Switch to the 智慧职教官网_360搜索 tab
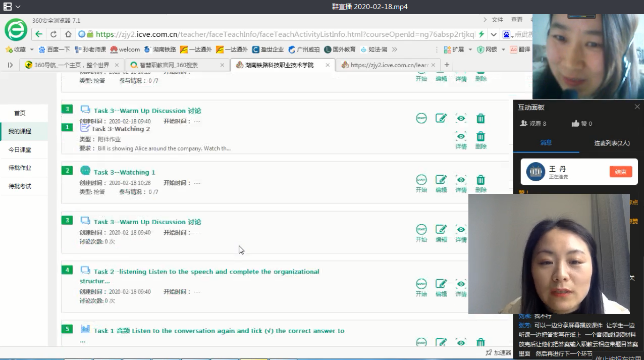644x360 pixels. [x=177, y=65]
